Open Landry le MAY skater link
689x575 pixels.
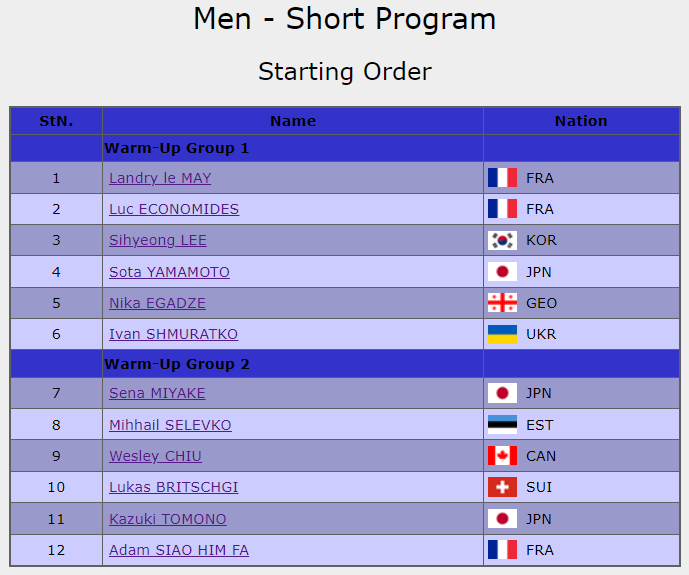160,178
